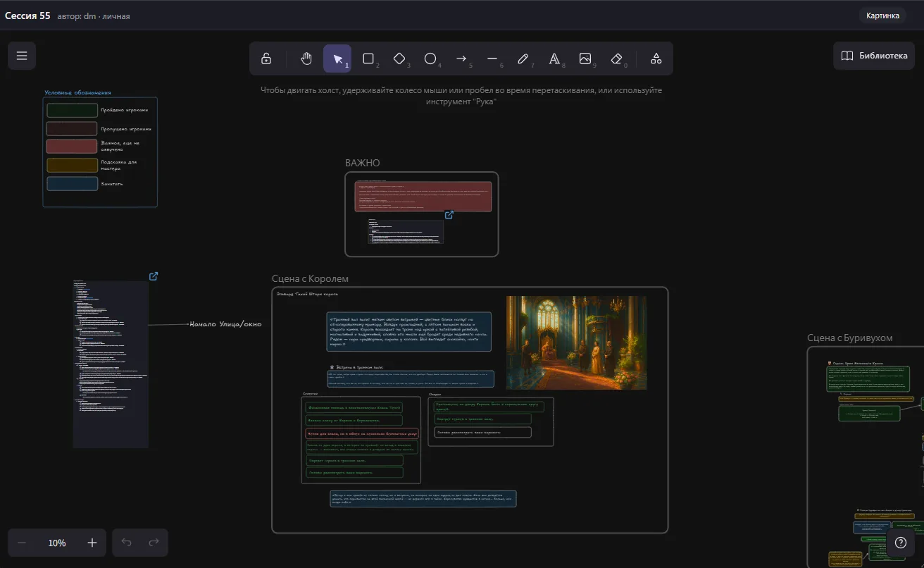924x568 pixels.
Task: Select the Eraser tool
Action: [616, 58]
